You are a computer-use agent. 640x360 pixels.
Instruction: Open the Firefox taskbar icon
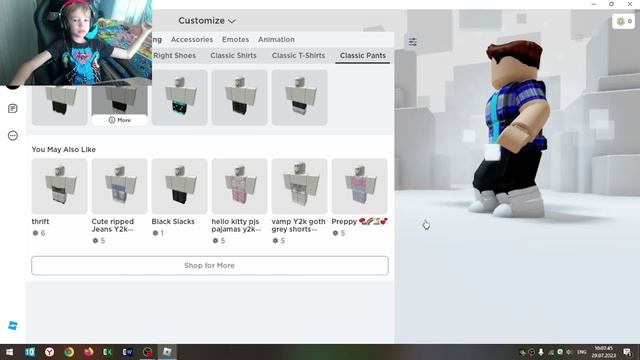[89, 352]
